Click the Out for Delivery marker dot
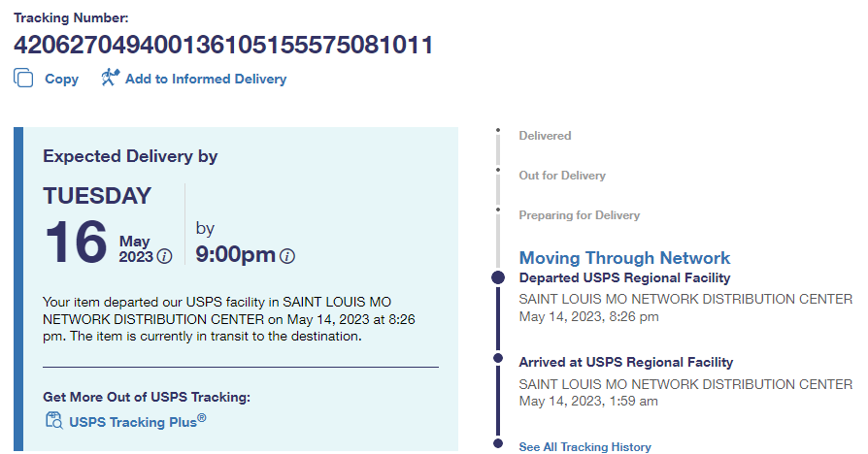868x454 pixels. [498, 170]
